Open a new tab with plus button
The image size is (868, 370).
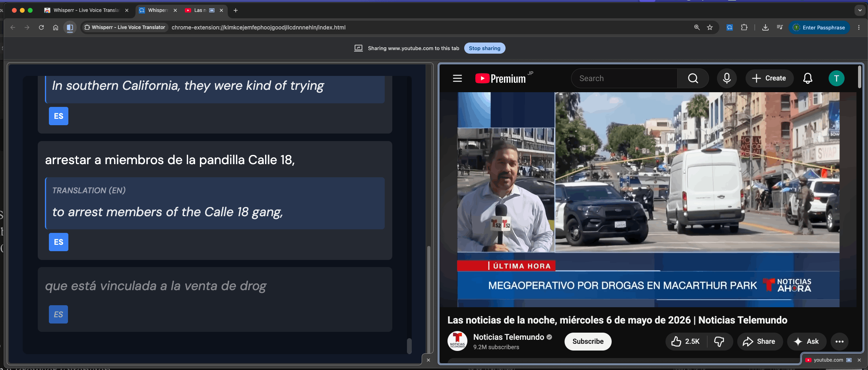coord(236,10)
